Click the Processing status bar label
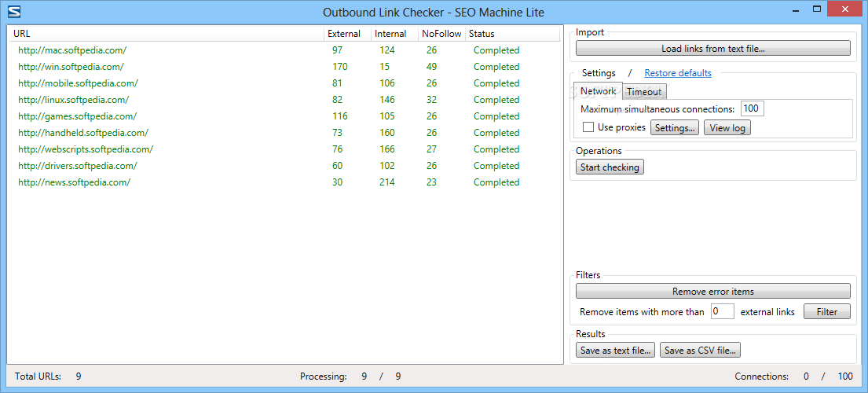868x393 pixels. [x=324, y=377]
